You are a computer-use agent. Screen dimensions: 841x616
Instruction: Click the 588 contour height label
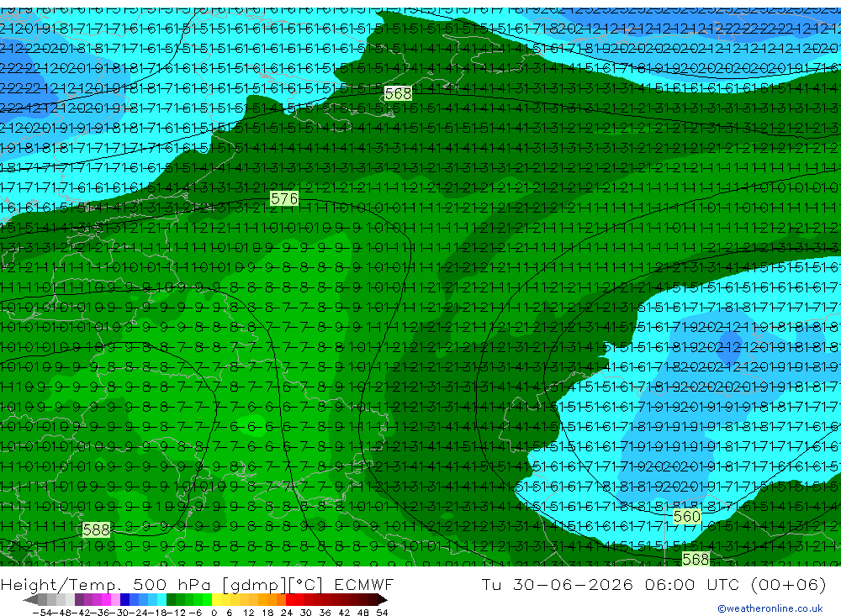[x=97, y=529]
